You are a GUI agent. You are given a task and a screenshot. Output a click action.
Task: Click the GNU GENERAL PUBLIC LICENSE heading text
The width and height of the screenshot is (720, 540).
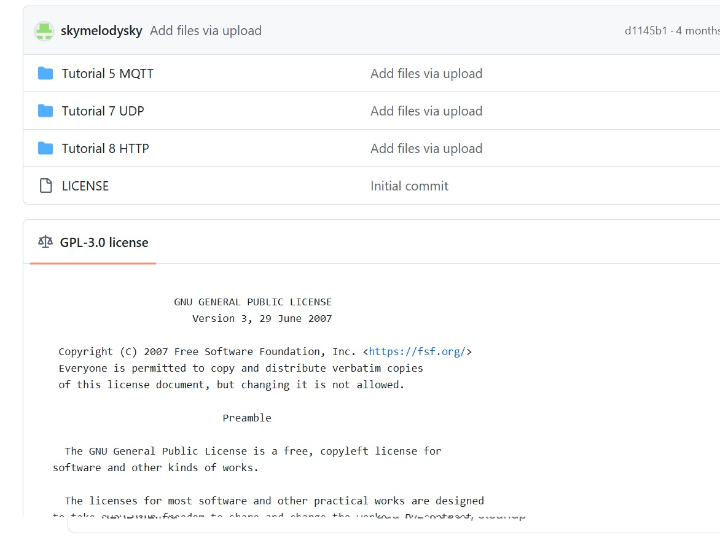tap(252, 302)
